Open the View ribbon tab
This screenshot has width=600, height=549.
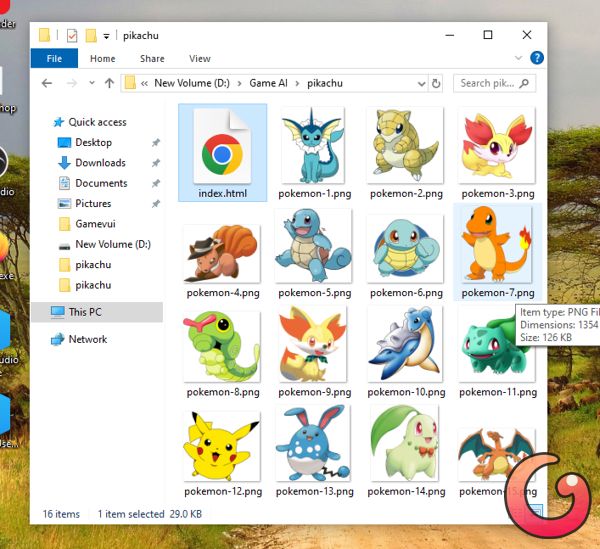point(199,59)
